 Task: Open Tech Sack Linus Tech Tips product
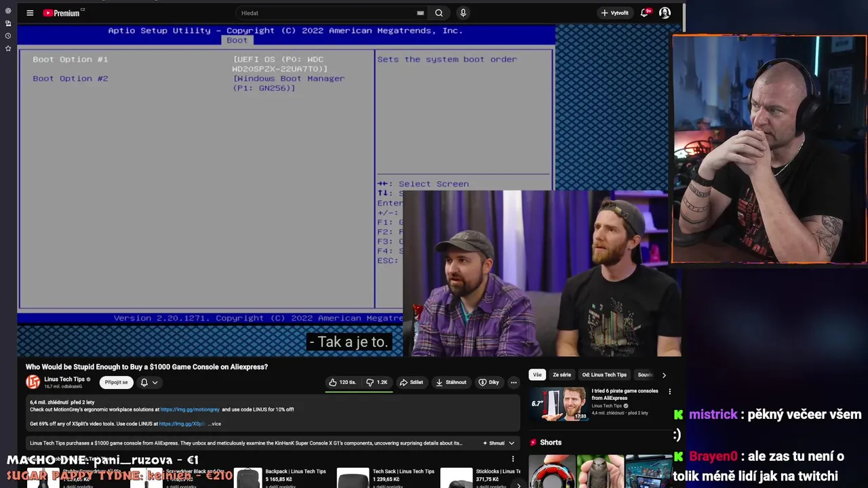(x=385, y=476)
